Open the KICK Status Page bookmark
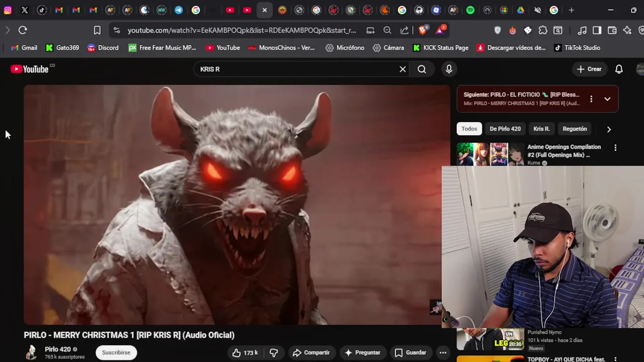 click(x=440, y=48)
